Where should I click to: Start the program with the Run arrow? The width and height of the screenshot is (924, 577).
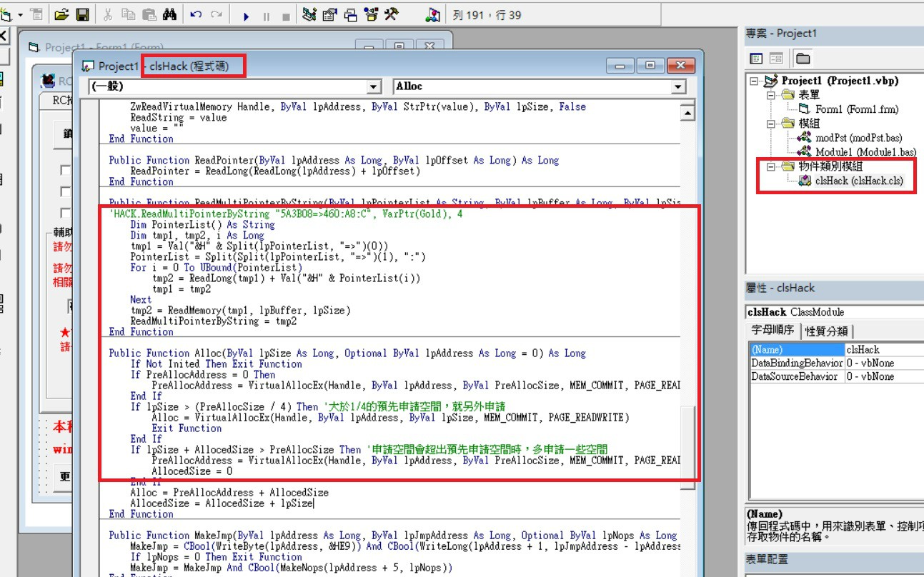click(x=246, y=15)
